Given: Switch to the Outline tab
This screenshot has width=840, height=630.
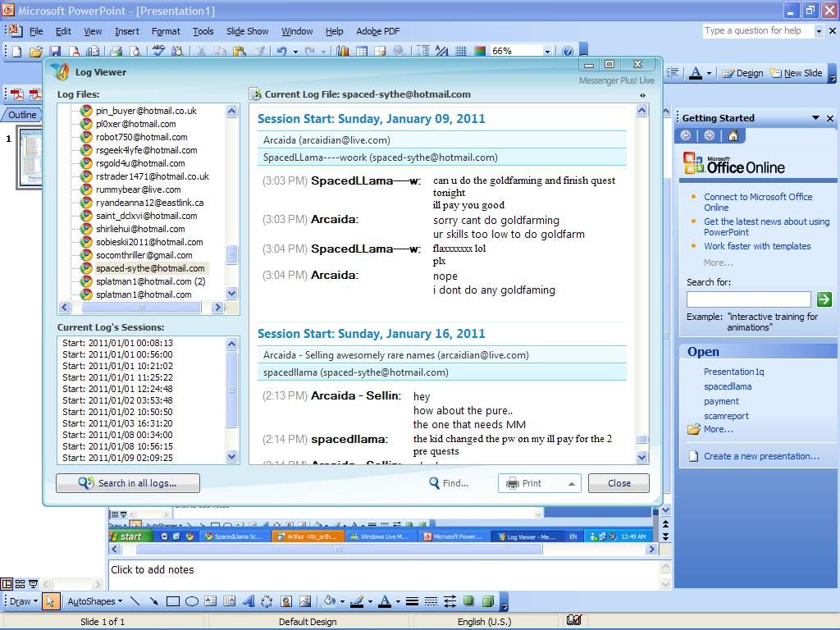Looking at the screenshot, I should coord(22,115).
